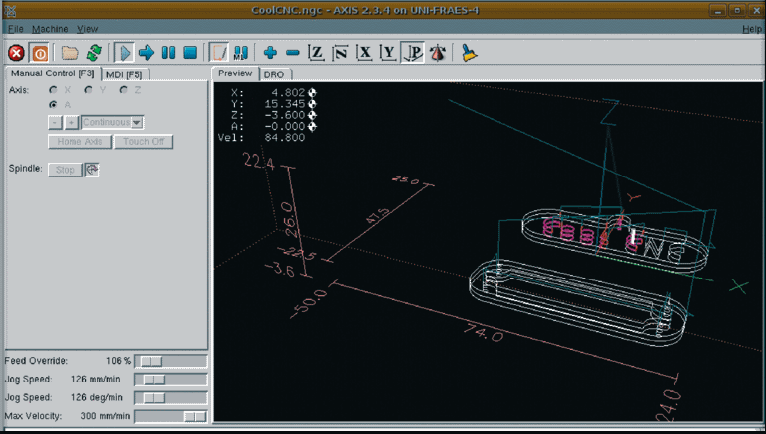Select the A axis radio button
The image size is (766, 434).
point(54,104)
